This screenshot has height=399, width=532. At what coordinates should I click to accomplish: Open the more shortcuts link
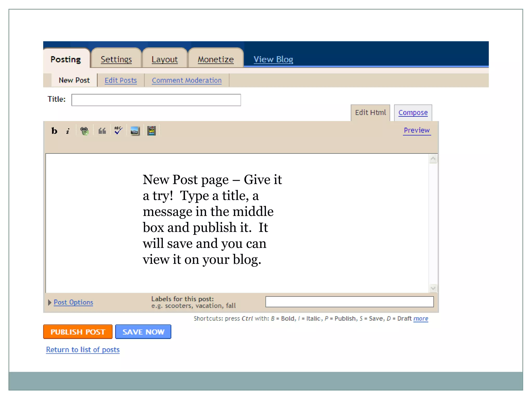point(421,319)
